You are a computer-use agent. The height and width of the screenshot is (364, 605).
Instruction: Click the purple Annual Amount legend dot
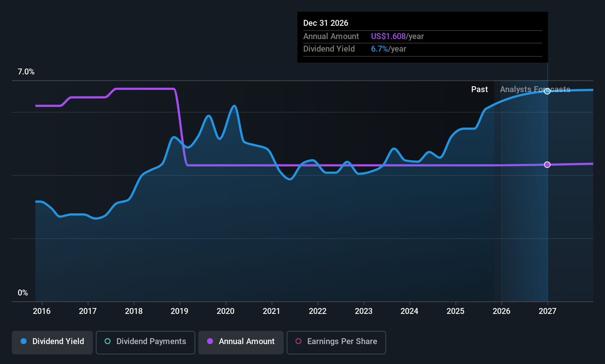coord(210,341)
